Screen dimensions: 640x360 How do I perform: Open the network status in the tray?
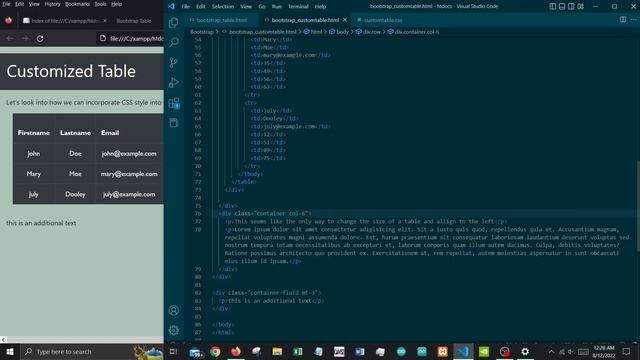pyautogui.click(x=562, y=351)
